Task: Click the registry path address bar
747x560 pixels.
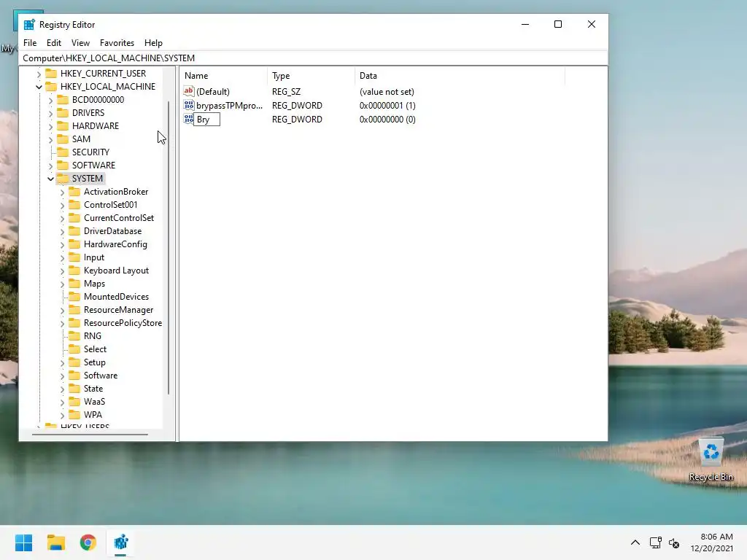Action: (x=314, y=58)
